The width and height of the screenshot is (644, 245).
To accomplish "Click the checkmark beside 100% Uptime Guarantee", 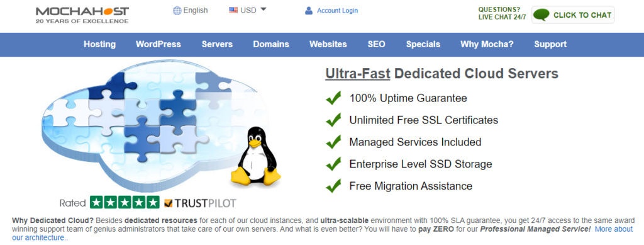I will pyautogui.click(x=333, y=98).
